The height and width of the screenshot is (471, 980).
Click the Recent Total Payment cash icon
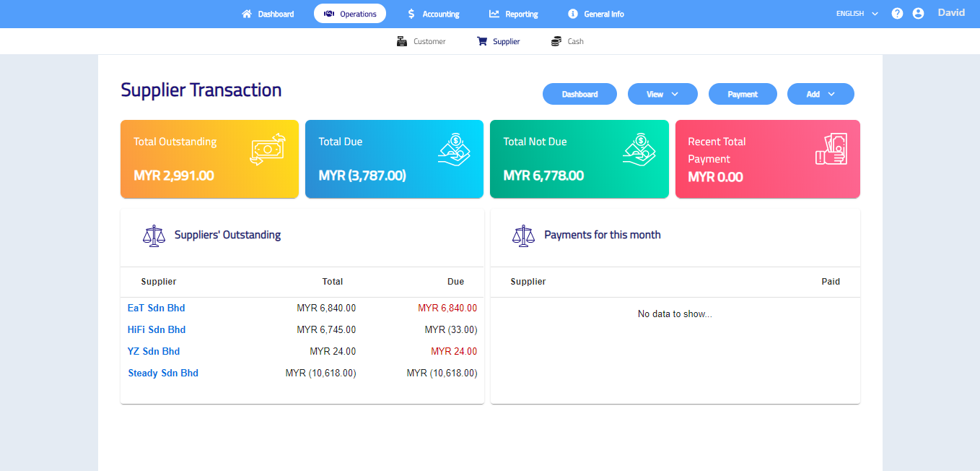[x=831, y=150]
